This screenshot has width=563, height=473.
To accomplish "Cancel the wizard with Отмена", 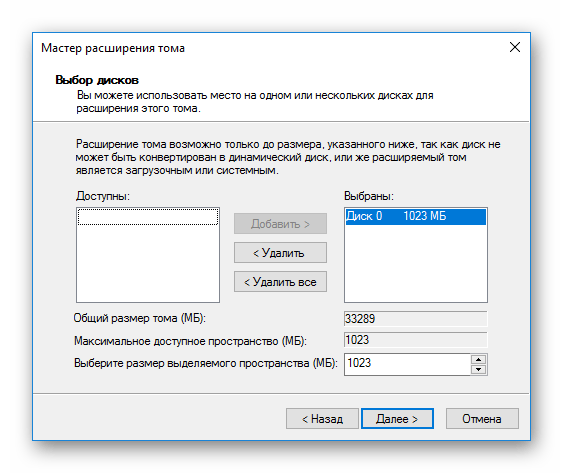I will click(x=482, y=418).
